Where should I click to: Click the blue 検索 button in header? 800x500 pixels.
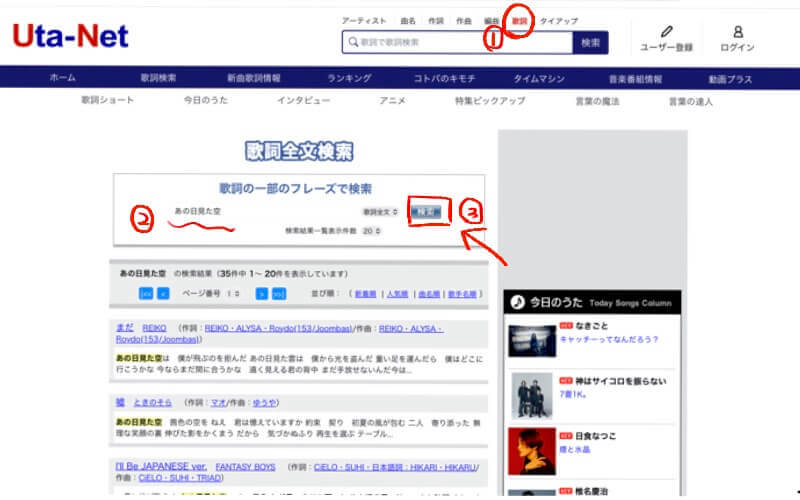(x=590, y=42)
